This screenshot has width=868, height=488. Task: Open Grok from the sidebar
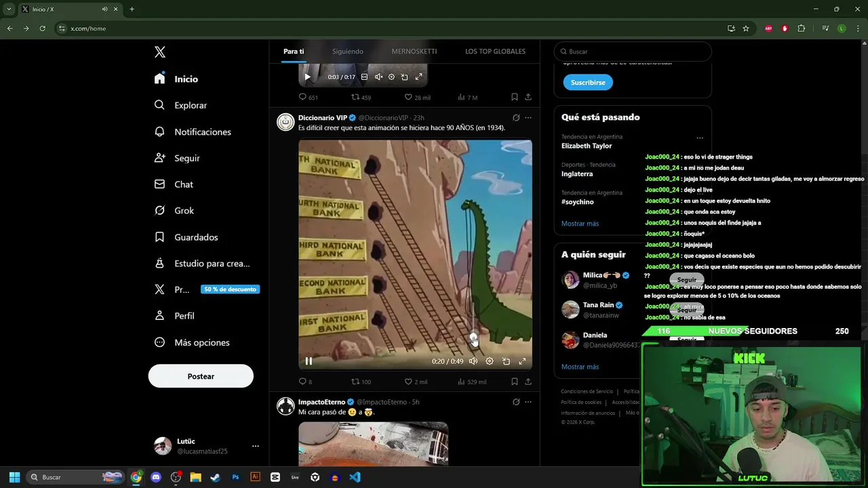174,211
